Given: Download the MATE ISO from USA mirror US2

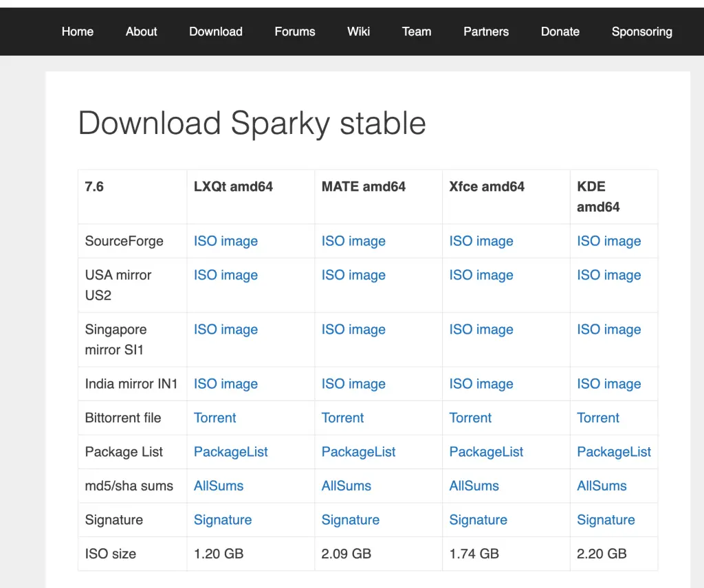Looking at the screenshot, I should tap(353, 275).
